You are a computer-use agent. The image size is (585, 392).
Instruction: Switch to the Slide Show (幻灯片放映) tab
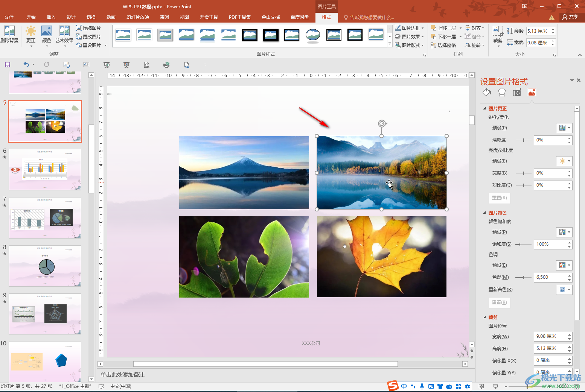click(138, 17)
